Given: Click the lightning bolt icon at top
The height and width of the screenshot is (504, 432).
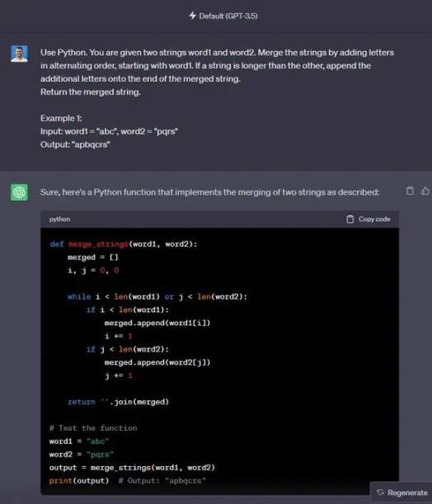Looking at the screenshot, I should point(192,16).
